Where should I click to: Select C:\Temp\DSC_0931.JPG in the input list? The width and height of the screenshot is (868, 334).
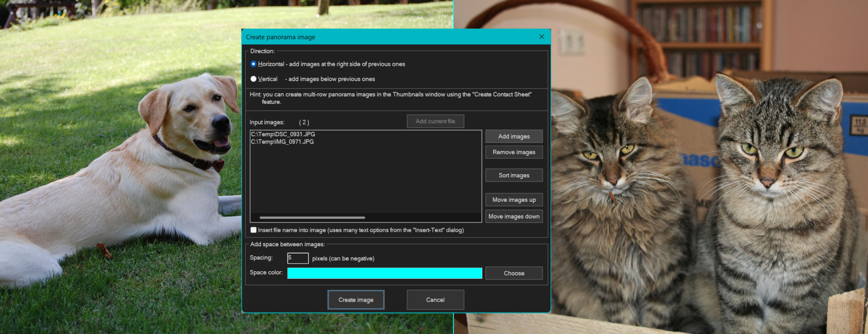283,134
